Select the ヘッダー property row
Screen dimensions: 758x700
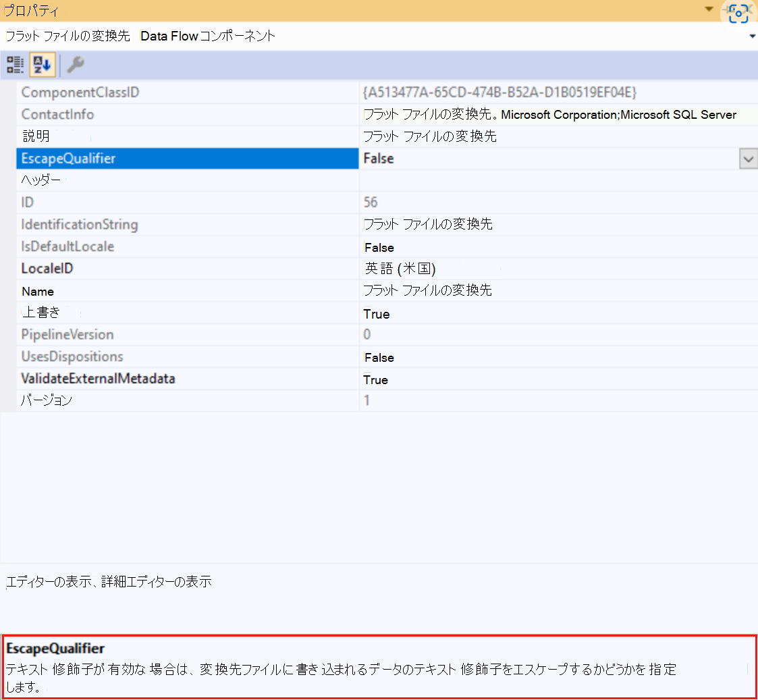coord(188,180)
